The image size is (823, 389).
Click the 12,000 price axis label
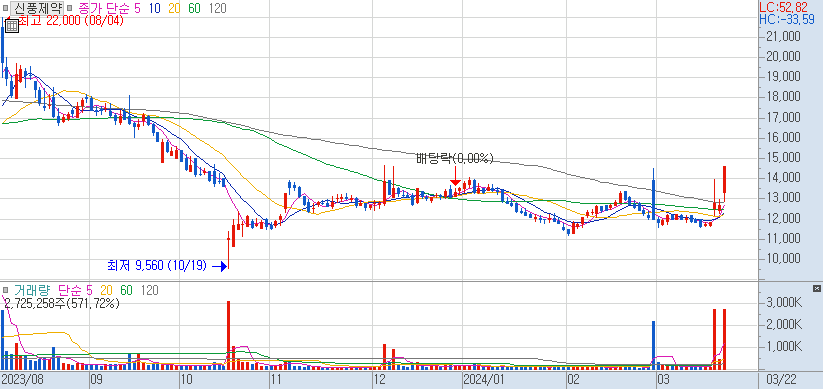point(784,218)
